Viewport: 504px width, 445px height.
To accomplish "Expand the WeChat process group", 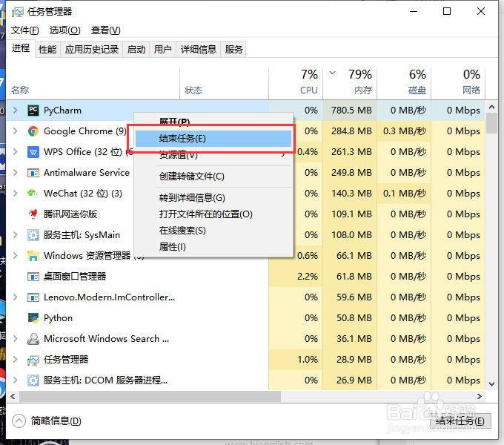I will (x=15, y=194).
